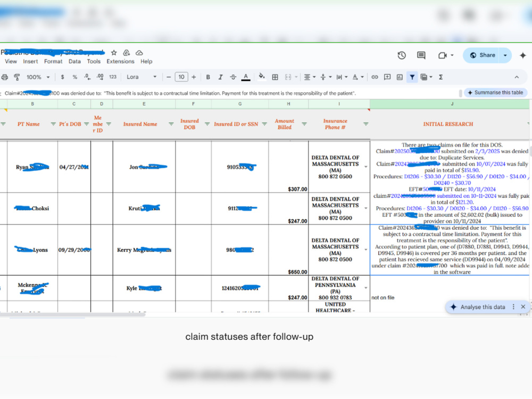Open the zoom level 100% dropdown
The image size is (532, 399).
[38, 77]
